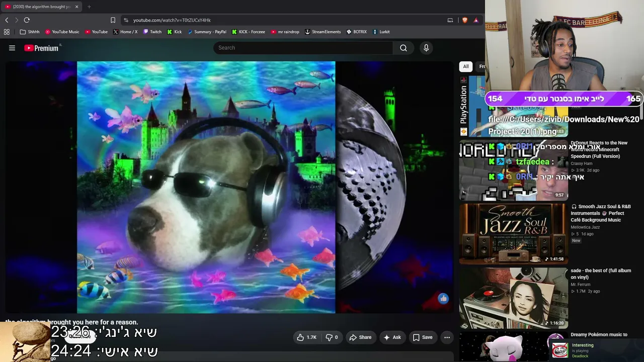The height and width of the screenshot is (362, 644).
Task: Open the Twitch bookmark
Action: click(x=152, y=32)
